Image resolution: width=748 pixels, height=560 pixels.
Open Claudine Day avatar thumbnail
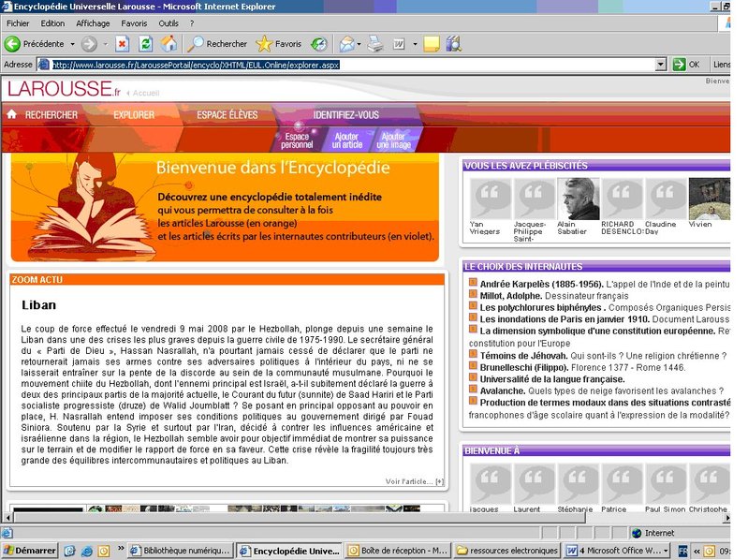[666, 199]
